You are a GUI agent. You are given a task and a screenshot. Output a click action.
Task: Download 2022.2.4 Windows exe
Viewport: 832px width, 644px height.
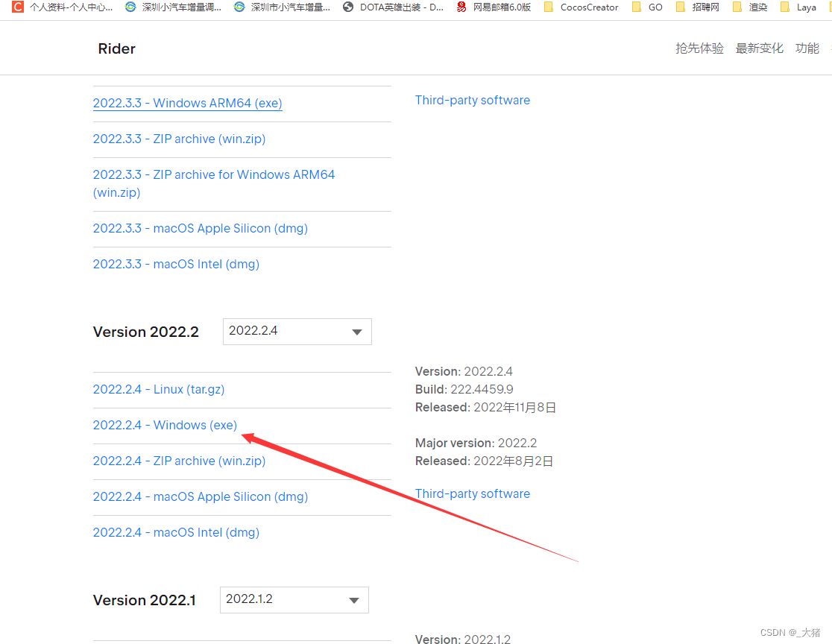165,426
